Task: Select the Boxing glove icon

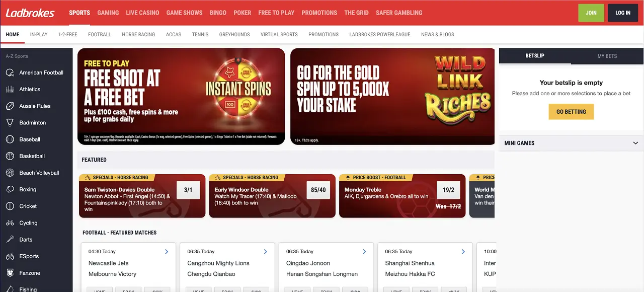Action: [10, 189]
